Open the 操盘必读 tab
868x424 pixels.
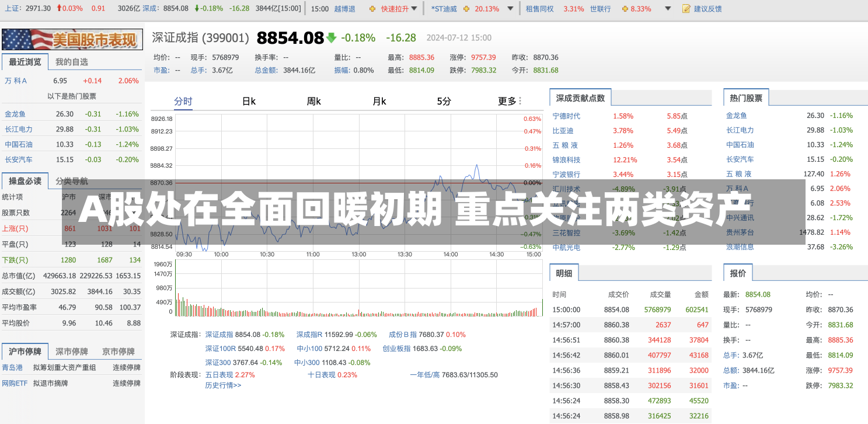25,181
